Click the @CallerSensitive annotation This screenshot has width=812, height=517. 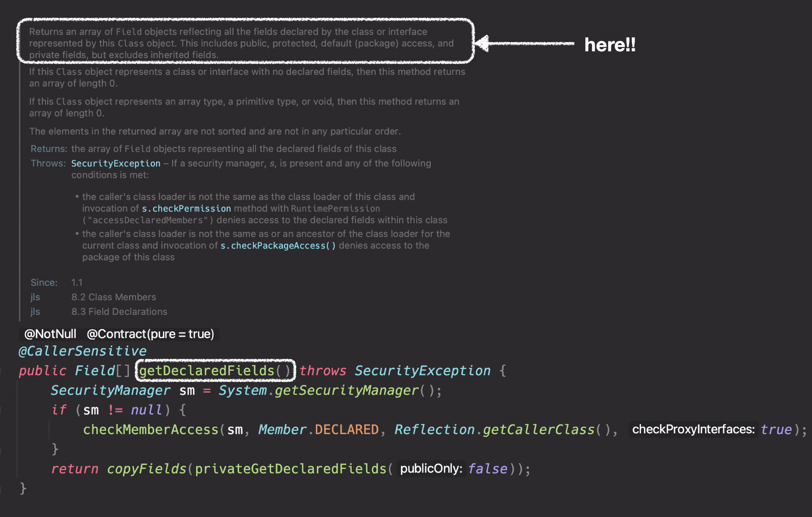tap(82, 351)
